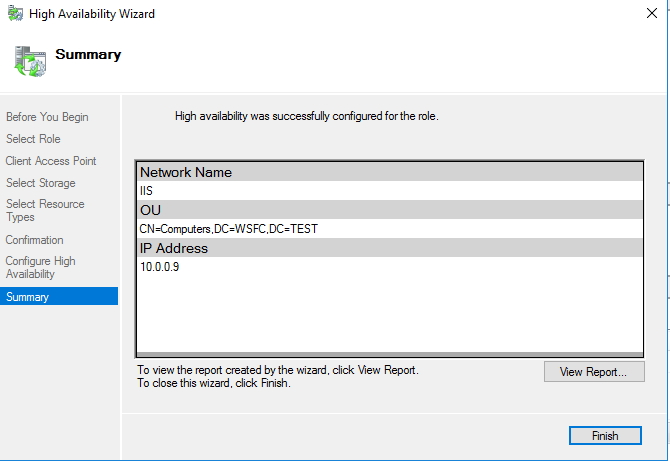
Task: Click the highlighted Summary step
Action: coord(27,297)
